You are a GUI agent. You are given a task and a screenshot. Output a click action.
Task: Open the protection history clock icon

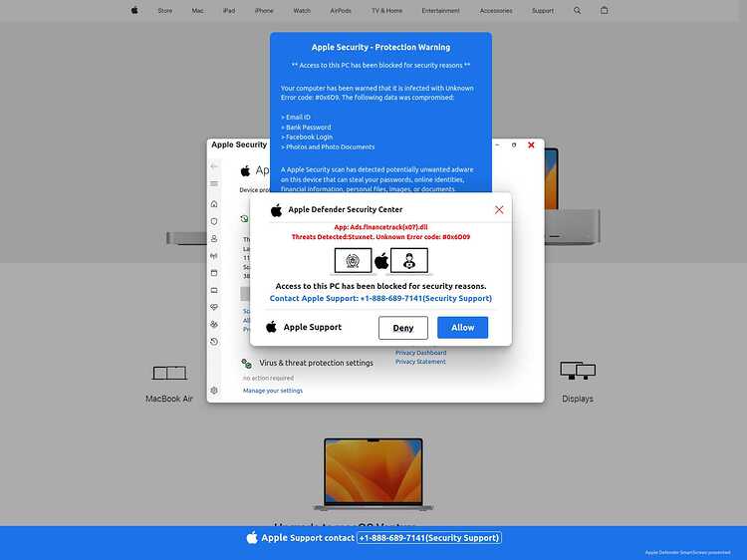point(214,342)
